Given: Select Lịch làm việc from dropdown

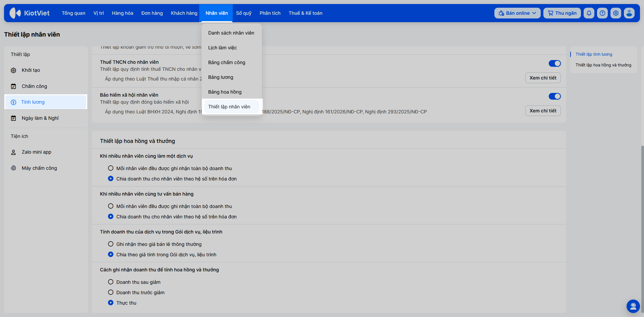Looking at the screenshot, I should point(231,48).
